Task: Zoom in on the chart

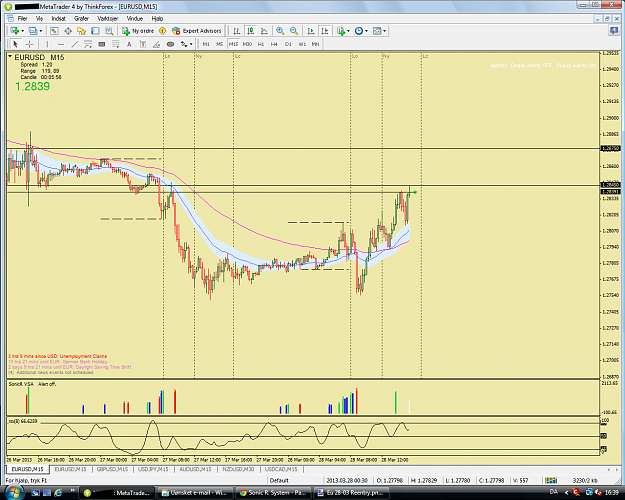Action: click(x=280, y=31)
